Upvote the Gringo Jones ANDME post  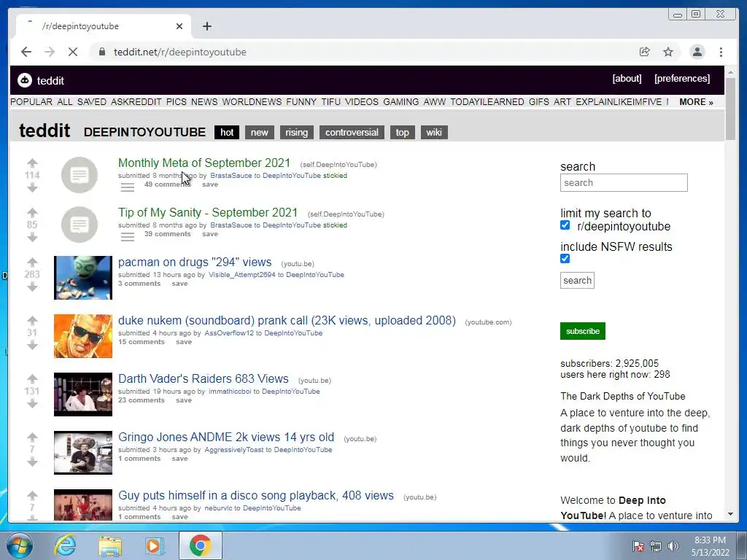click(32, 437)
